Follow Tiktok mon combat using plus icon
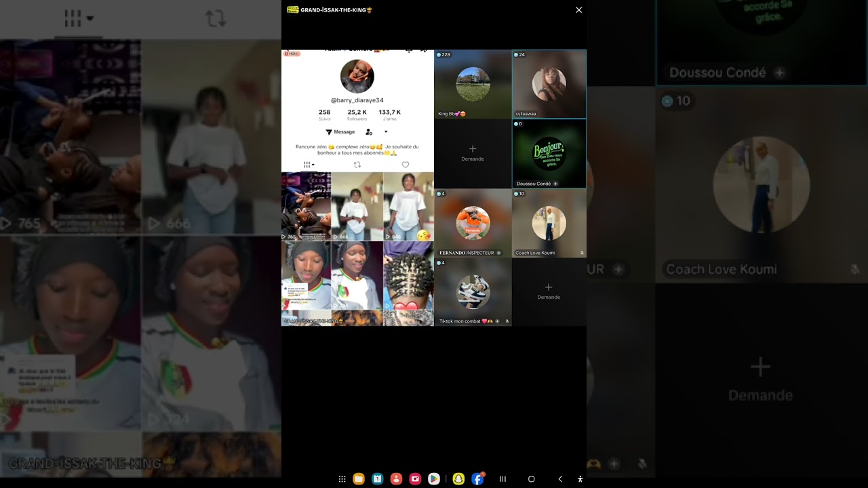The image size is (868, 488). tap(497, 321)
